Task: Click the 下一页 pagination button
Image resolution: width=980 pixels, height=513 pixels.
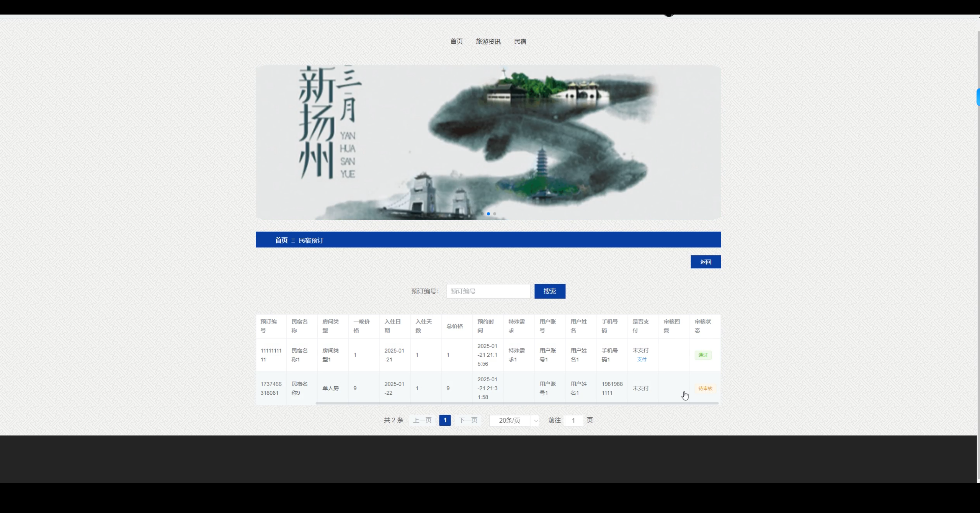Action: coord(468,420)
